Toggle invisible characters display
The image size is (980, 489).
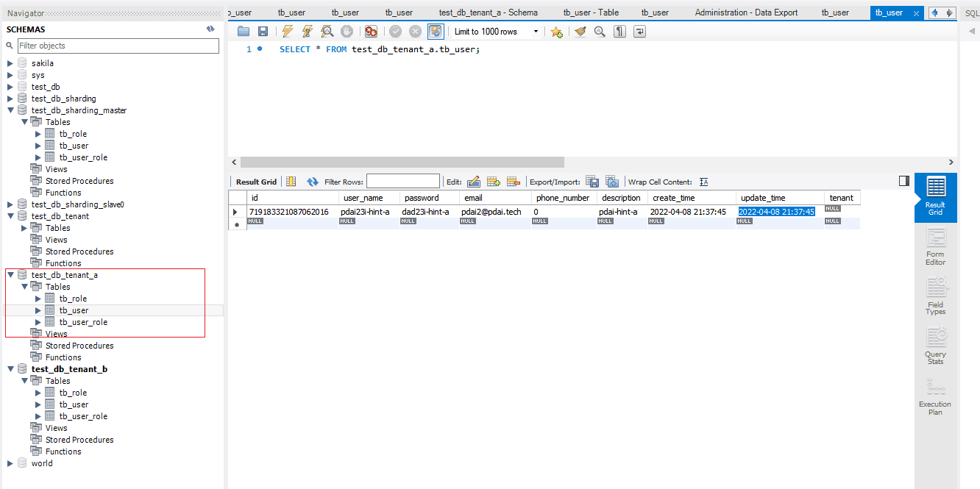(x=620, y=32)
